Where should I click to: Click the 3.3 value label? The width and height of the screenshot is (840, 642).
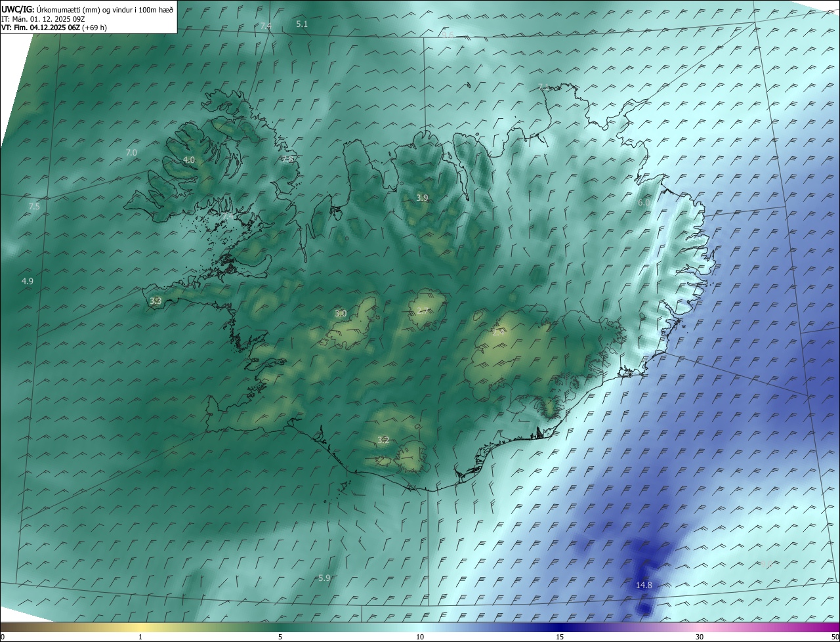click(156, 301)
